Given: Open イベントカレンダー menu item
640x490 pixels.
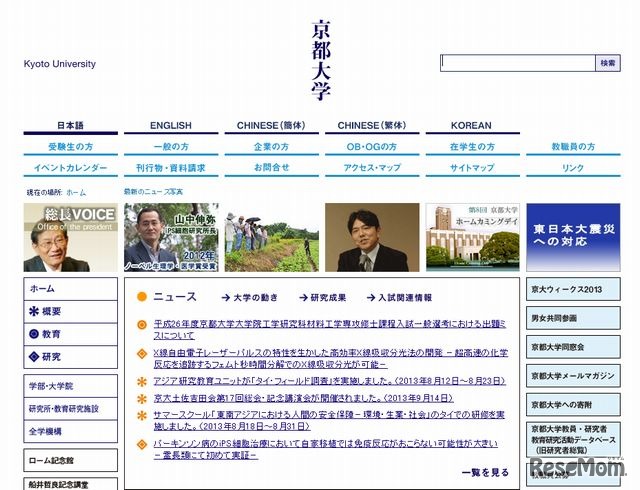Looking at the screenshot, I should click(x=71, y=168).
